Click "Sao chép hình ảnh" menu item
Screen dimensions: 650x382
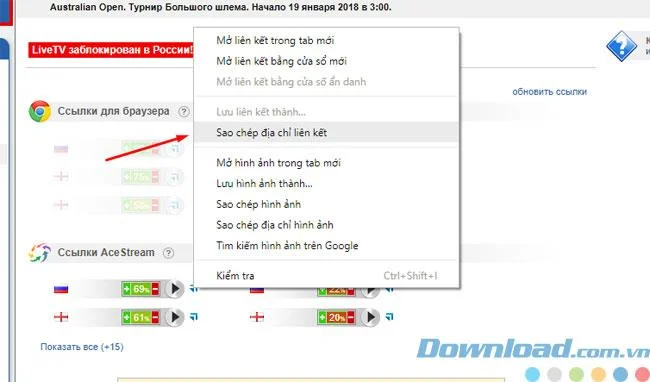[327, 204]
